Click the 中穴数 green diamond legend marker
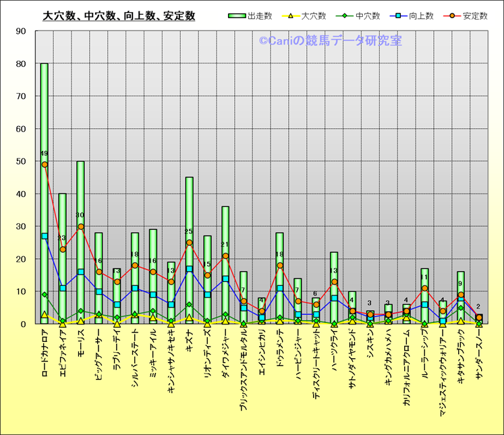 (x=345, y=16)
